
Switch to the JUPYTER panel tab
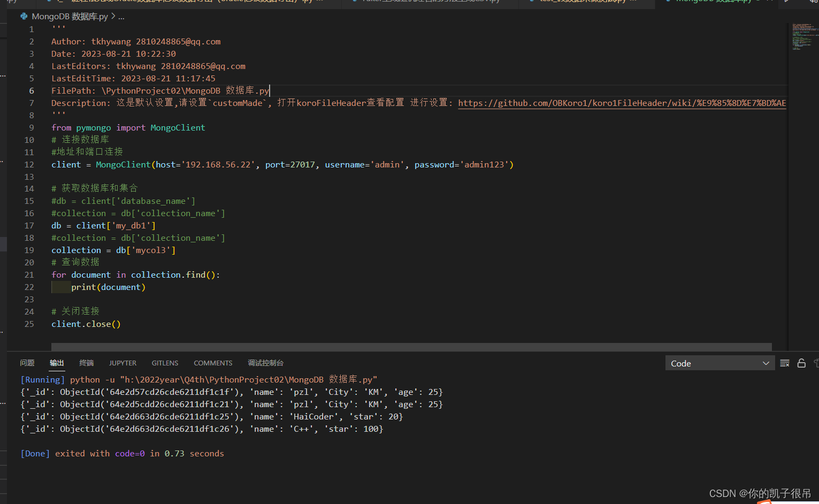point(123,363)
